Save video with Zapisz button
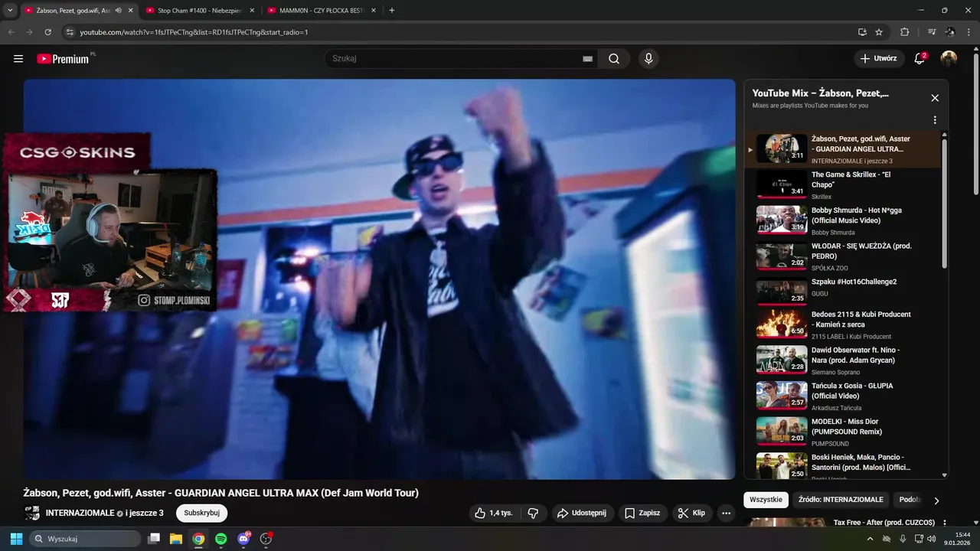Viewport: 980px width, 551px height. (642, 513)
